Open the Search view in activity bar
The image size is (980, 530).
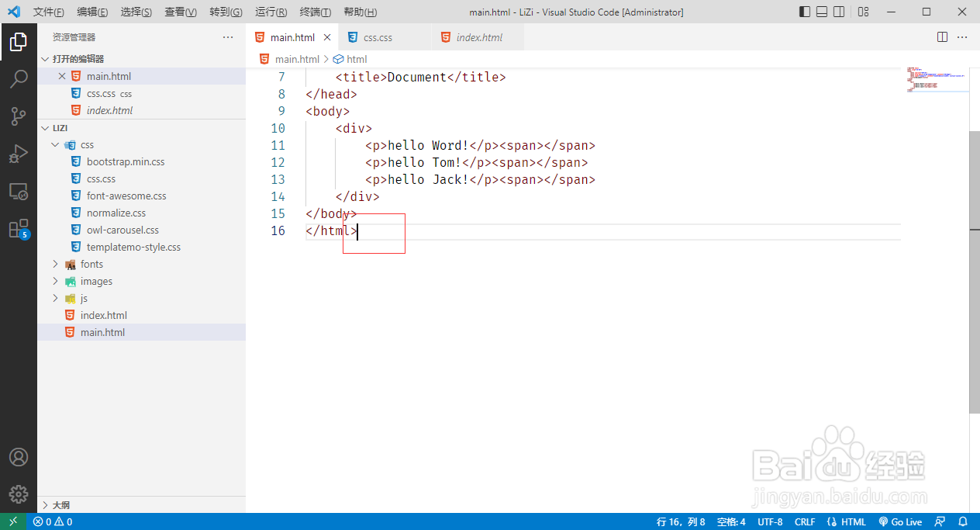click(19, 79)
